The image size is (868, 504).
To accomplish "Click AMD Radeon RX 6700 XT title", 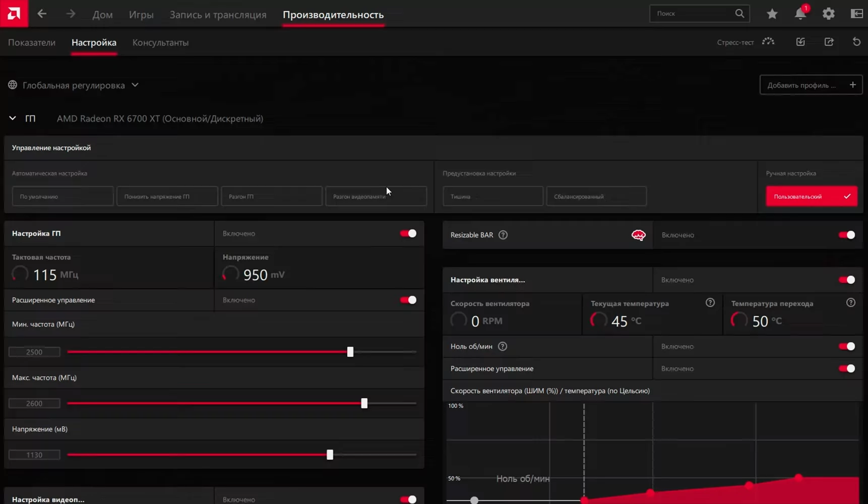I will click(160, 118).
